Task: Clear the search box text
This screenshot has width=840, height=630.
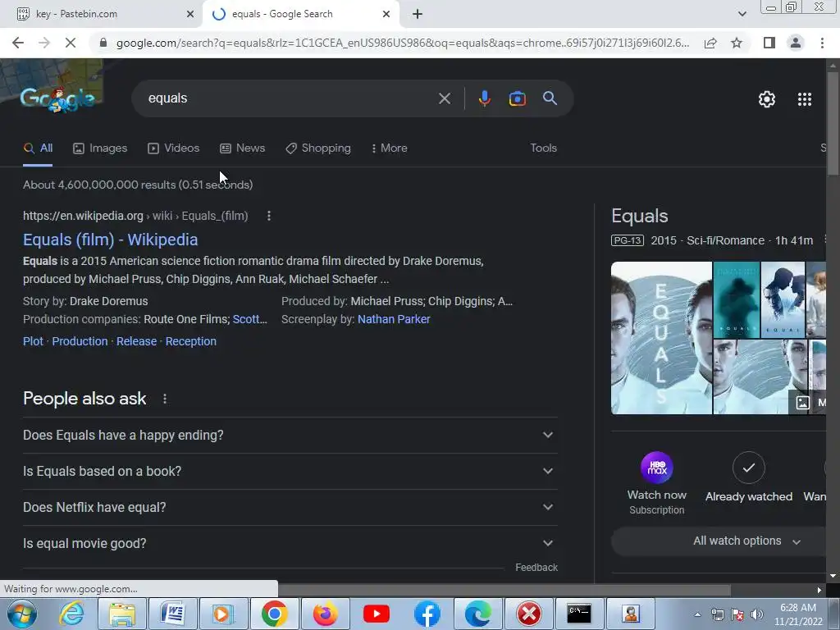Action: click(444, 98)
